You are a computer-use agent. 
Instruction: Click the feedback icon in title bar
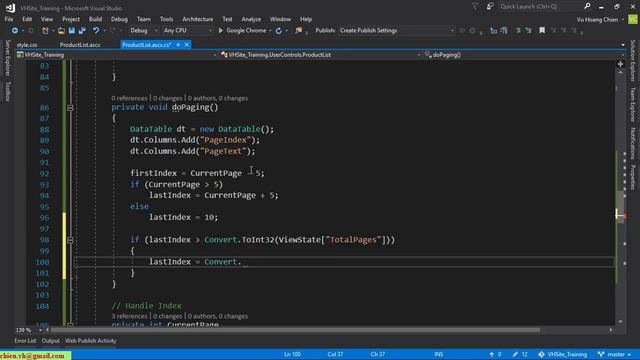tap(490, 6)
